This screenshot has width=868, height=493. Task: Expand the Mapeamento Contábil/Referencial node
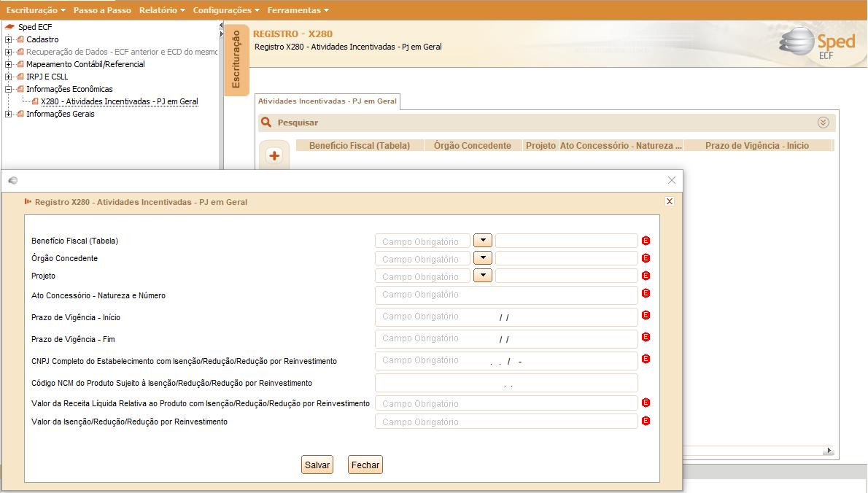click(x=8, y=64)
